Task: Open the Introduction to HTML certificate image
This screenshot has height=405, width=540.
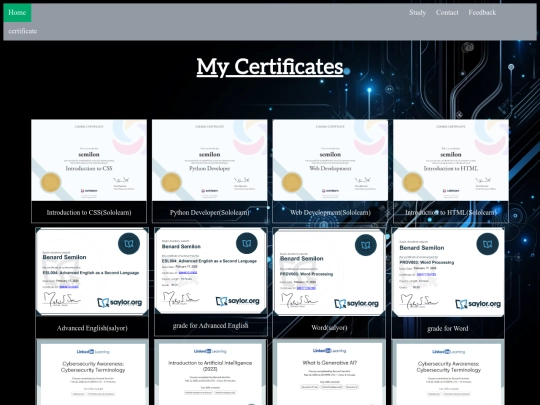Action: [451, 160]
